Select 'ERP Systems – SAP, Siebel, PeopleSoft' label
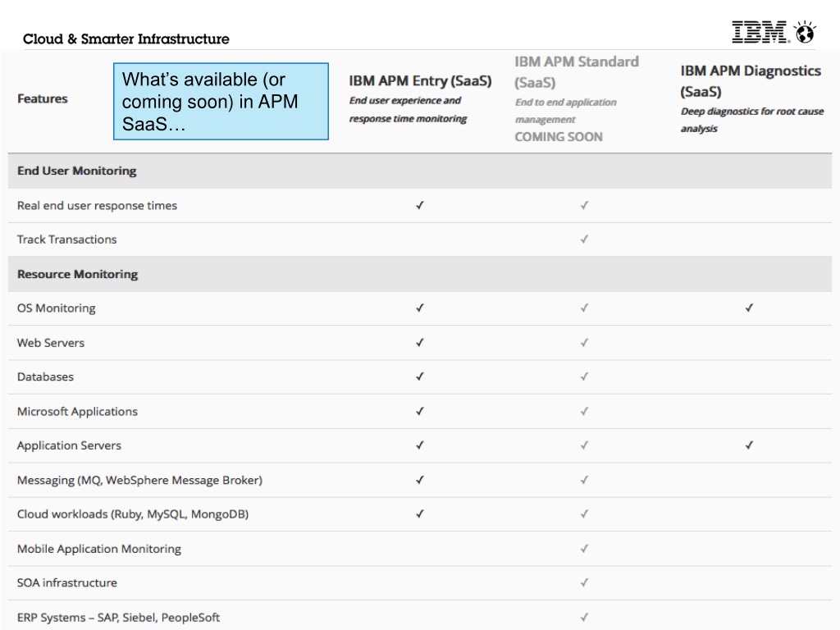Viewport: 840px width, 630px height. tap(118, 618)
